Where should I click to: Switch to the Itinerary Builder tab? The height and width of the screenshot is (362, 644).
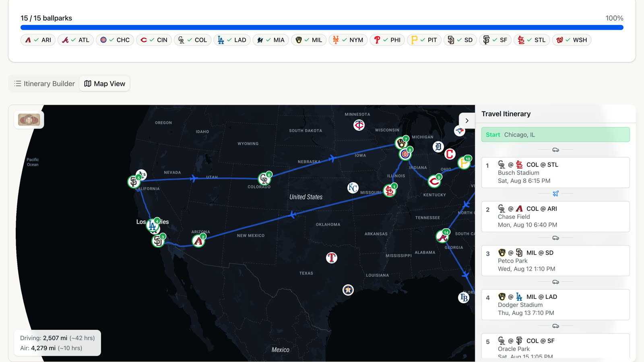44,84
